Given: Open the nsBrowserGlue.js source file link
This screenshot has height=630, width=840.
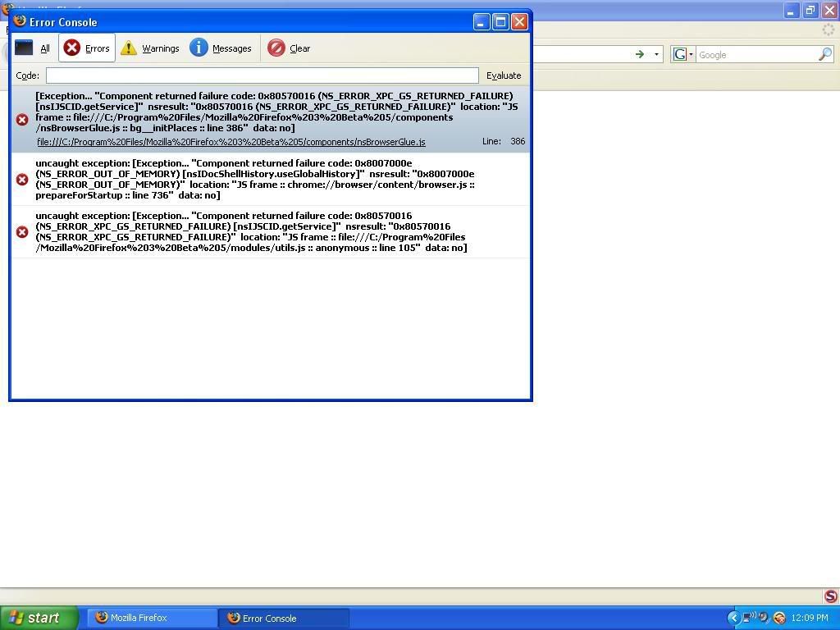Looking at the screenshot, I should tap(231, 142).
